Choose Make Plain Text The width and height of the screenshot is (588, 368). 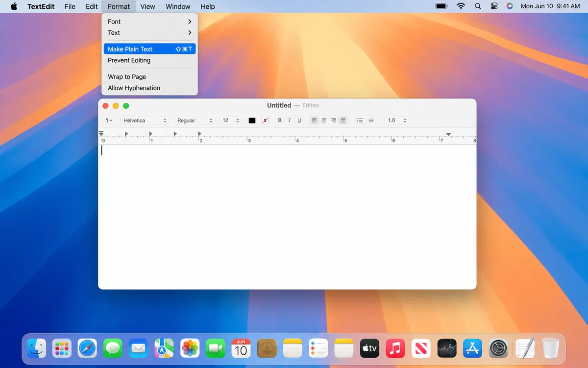click(149, 49)
